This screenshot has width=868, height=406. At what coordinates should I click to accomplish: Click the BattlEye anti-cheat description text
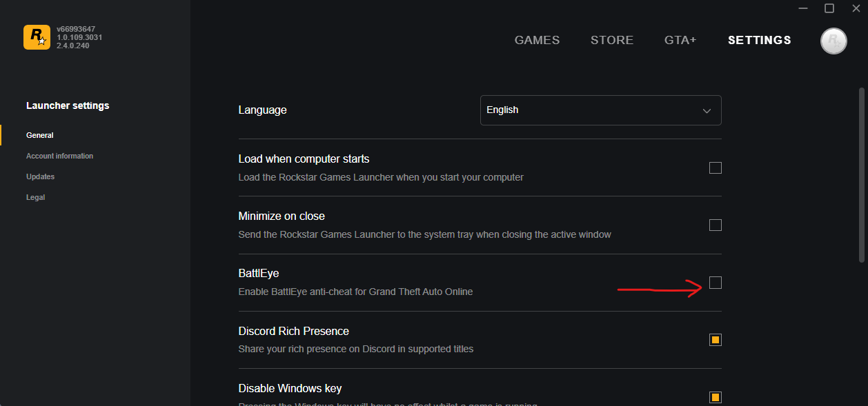(x=355, y=292)
